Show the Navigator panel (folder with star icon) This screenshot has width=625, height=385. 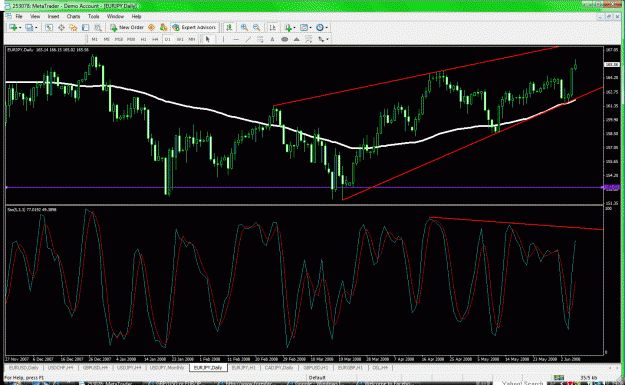(73, 28)
